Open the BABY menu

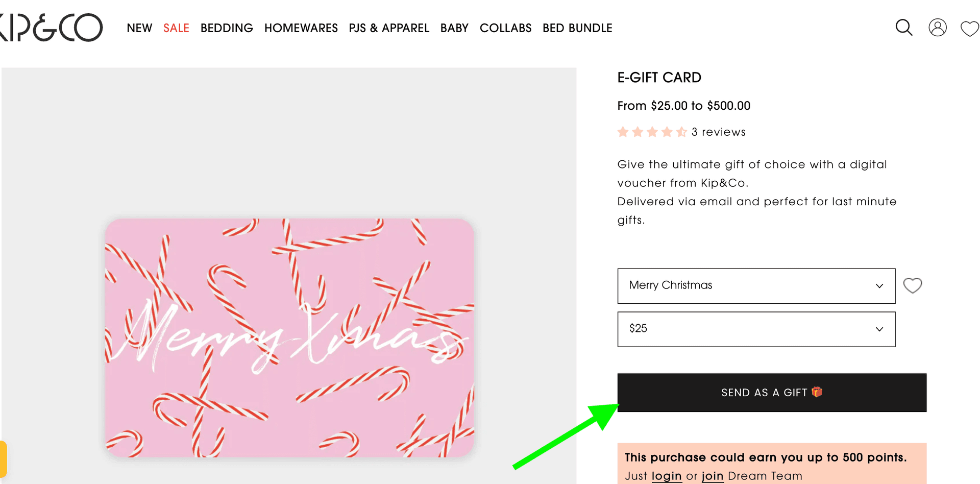454,28
